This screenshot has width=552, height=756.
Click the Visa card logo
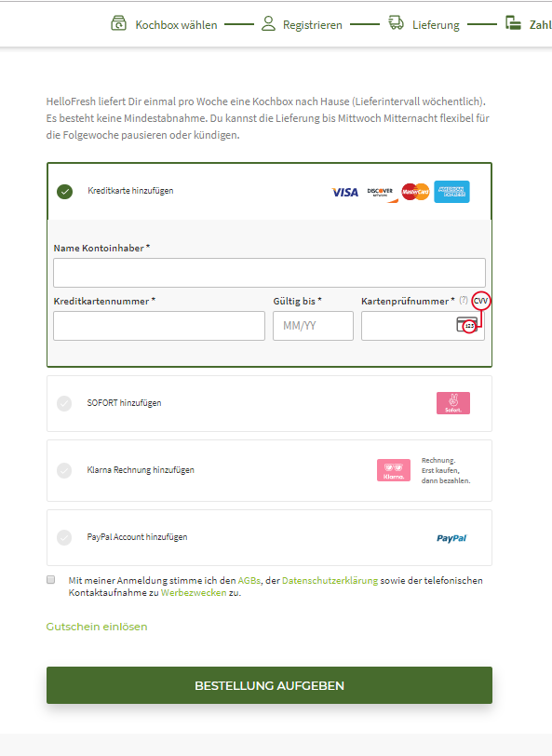[345, 192]
